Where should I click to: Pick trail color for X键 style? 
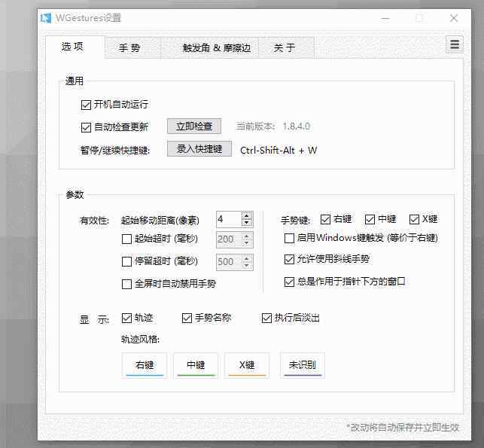pos(247,366)
